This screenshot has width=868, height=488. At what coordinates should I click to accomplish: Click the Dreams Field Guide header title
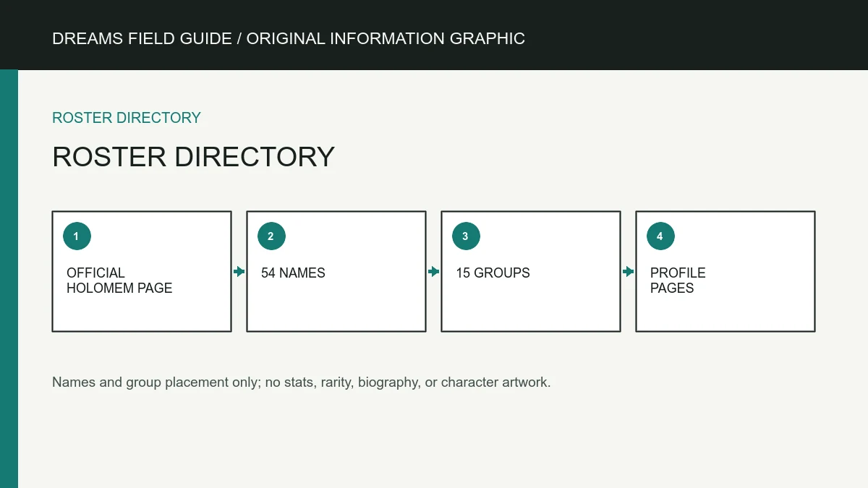pyautogui.click(x=289, y=38)
